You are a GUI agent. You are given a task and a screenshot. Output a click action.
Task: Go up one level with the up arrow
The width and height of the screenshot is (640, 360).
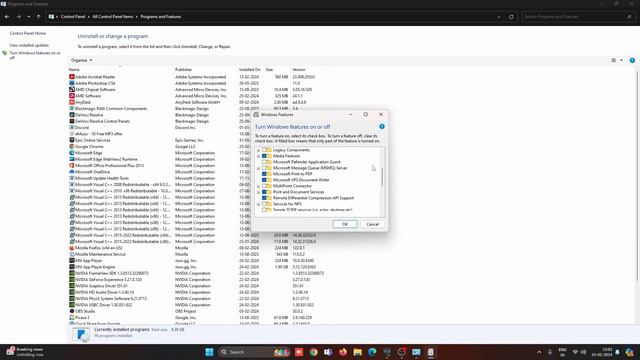click(x=38, y=17)
